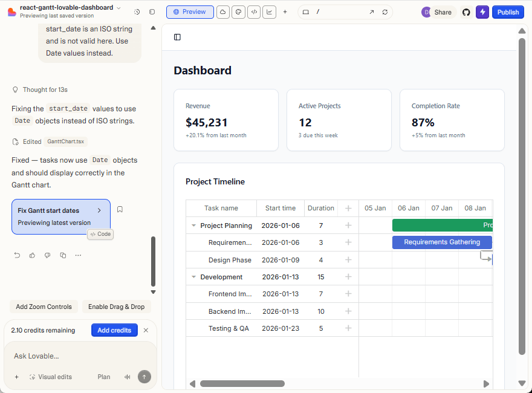Give a thumbs down to the AI response
Screen dimensions: 532x393
coord(47,255)
